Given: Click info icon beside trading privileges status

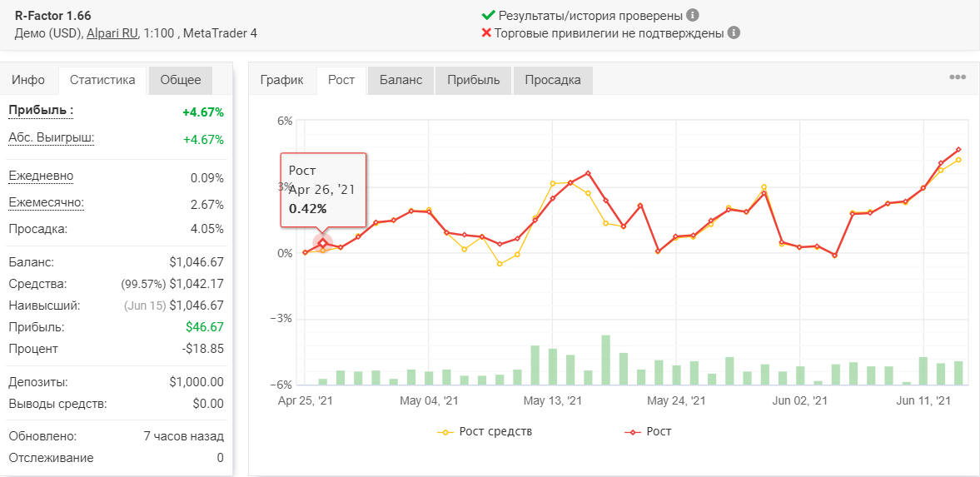Looking at the screenshot, I should pos(734,33).
